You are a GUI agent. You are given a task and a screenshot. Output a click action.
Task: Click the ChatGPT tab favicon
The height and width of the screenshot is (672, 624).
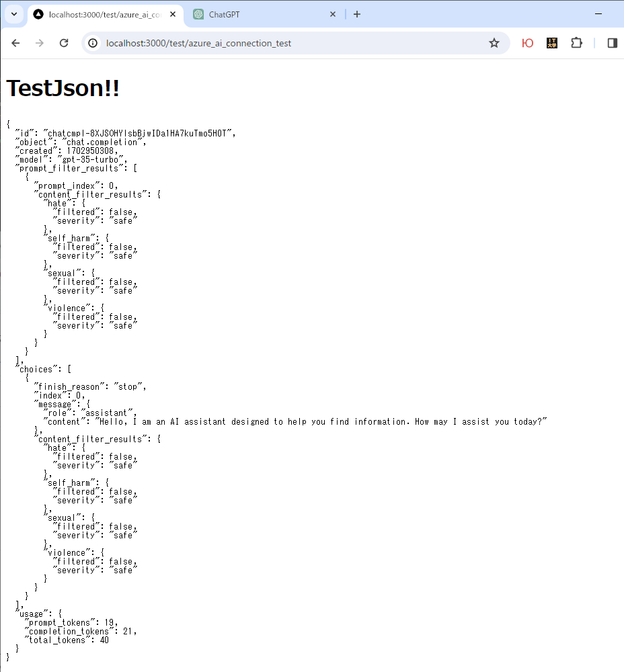click(198, 13)
